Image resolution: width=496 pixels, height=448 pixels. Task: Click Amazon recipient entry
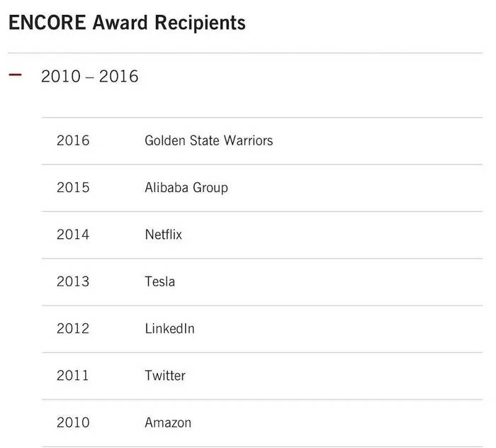pos(168,422)
